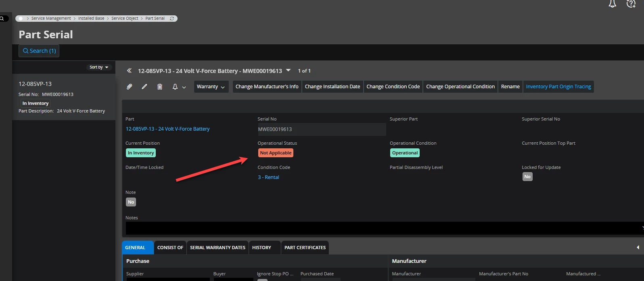Delete record using trash can icon
Viewport: 644px width, 281px height.
[160, 87]
